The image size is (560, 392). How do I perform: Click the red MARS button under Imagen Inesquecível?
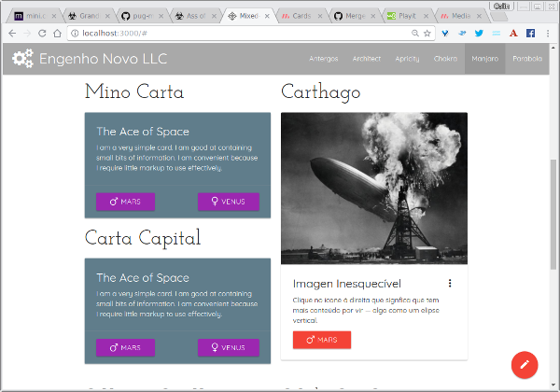(x=322, y=340)
